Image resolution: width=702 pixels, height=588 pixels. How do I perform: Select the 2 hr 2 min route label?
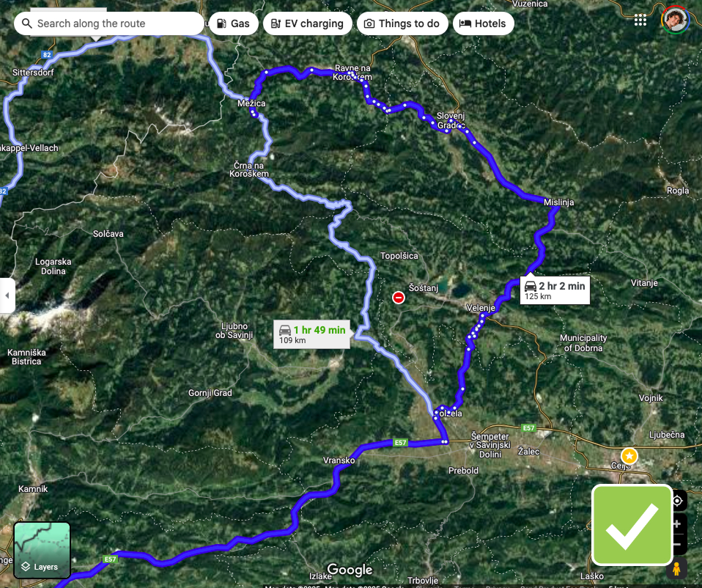[x=555, y=290]
